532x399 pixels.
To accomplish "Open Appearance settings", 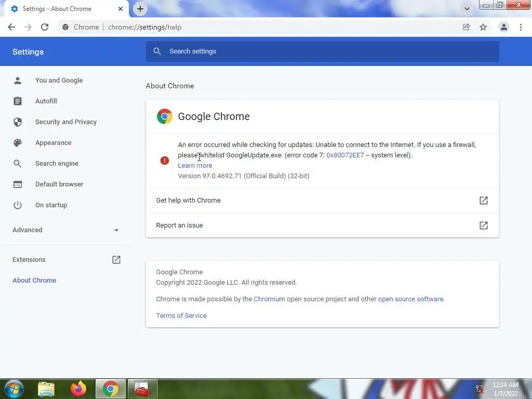I will [x=54, y=143].
